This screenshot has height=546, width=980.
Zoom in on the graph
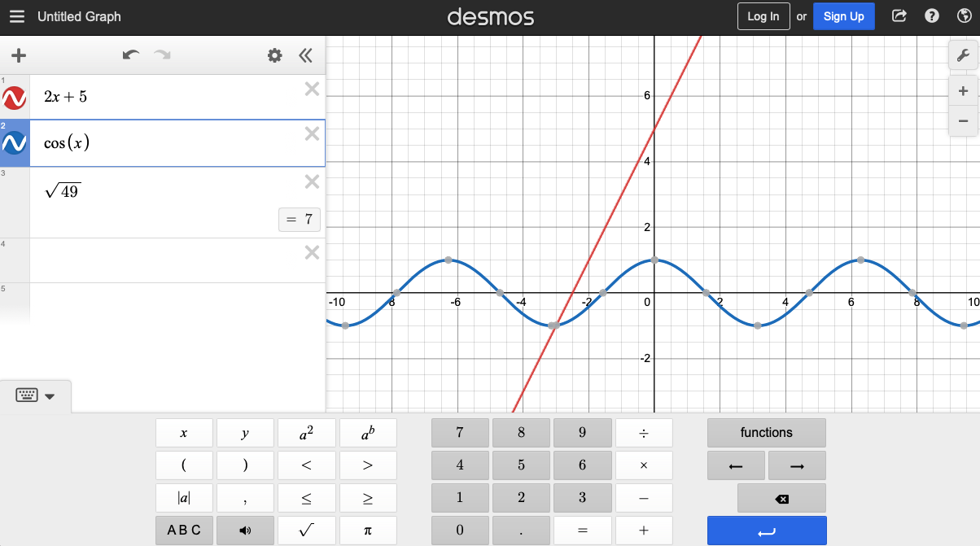(x=963, y=91)
